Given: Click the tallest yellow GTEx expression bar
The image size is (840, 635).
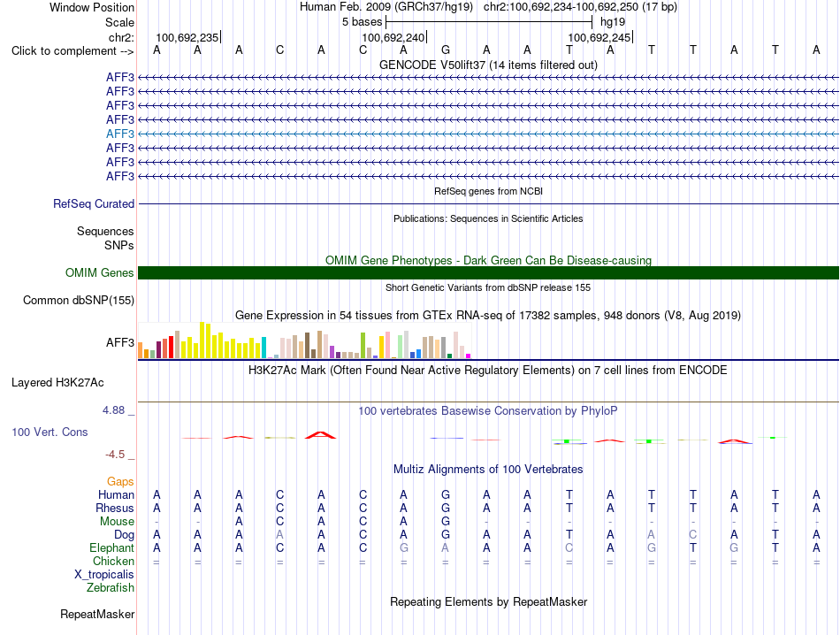Looking at the screenshot, I should 202,340.
